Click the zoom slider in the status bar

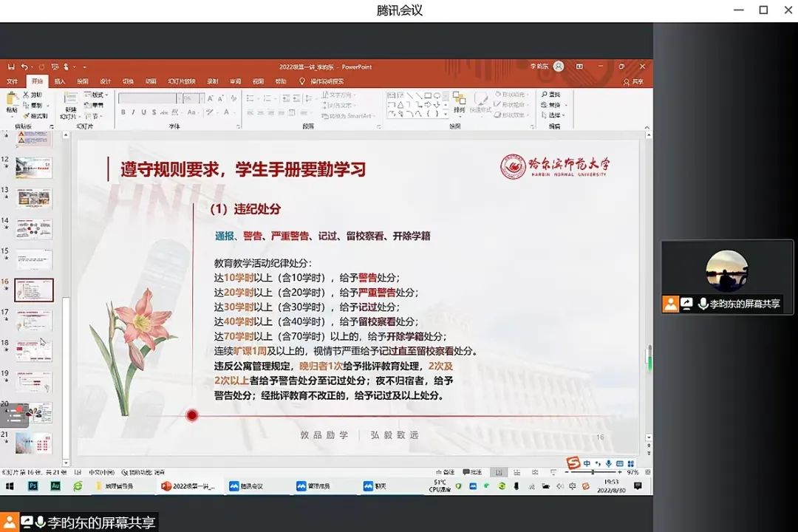tap(593, 472)
